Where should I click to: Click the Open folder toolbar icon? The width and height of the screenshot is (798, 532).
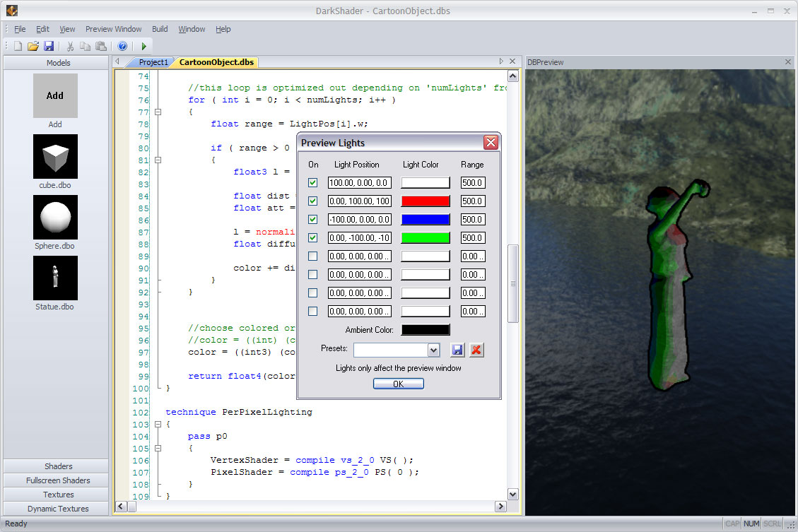(x=33, y=46)
